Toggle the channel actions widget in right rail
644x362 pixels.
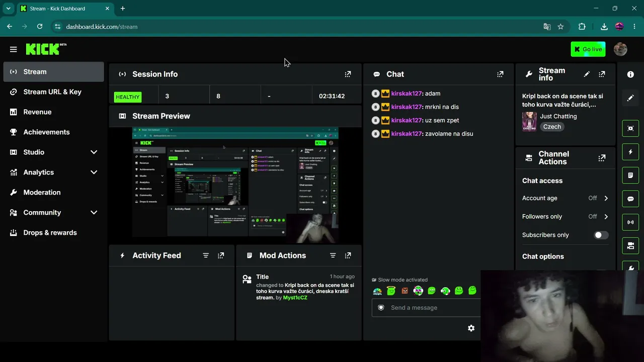point(630,246)
